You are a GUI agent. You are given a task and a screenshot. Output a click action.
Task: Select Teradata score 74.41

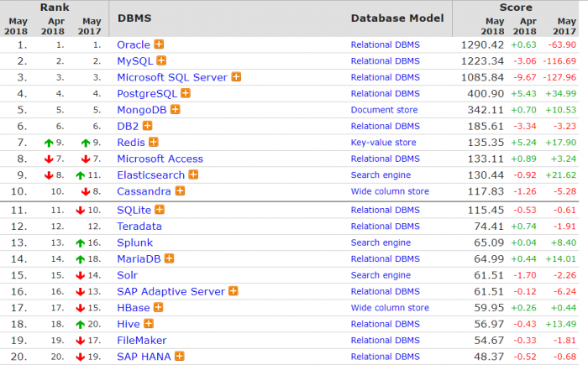click(489, 227)
